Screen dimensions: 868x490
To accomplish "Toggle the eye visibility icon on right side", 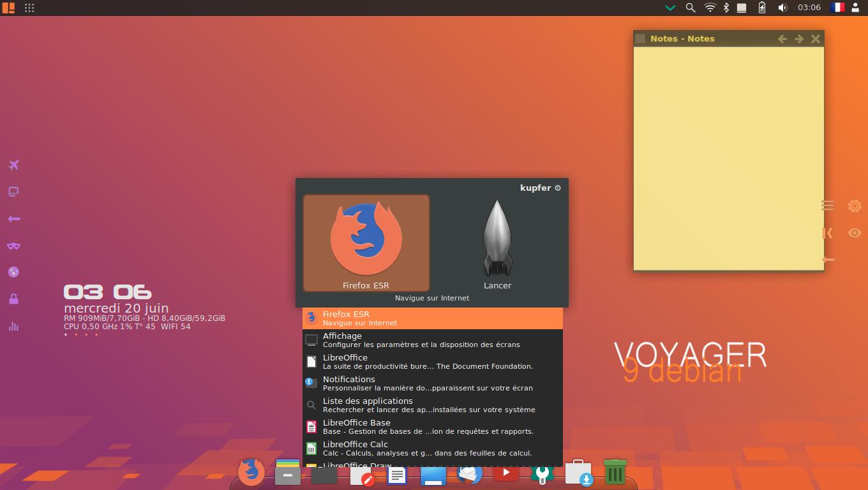I will 855,233.
